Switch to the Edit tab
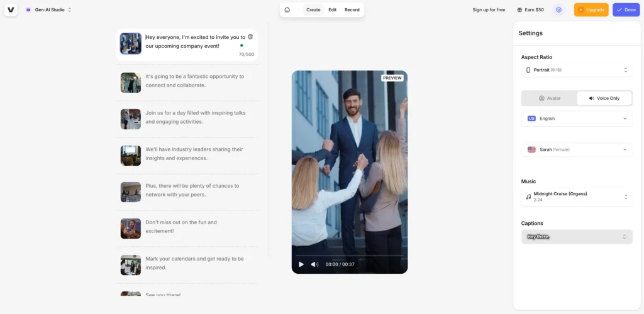This screenshot has height=314, width=644. tap(332, 10)
